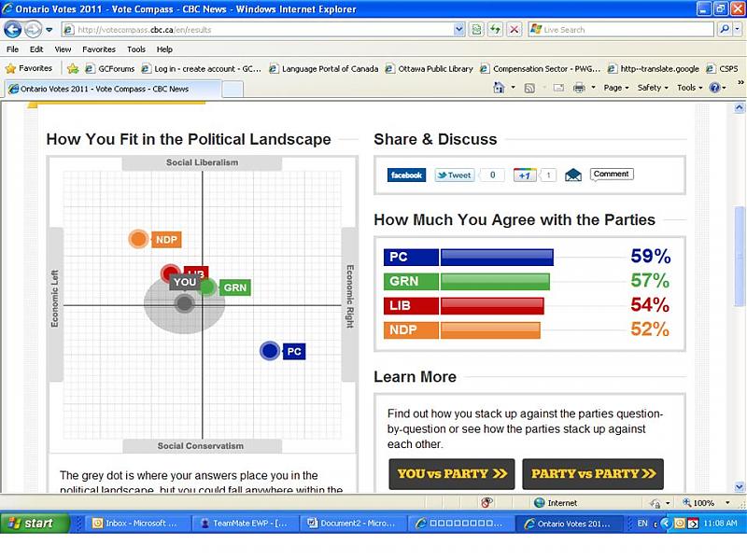Open the Favorites star panel
Screen dimensions: 747x560
tap(29, 68)
